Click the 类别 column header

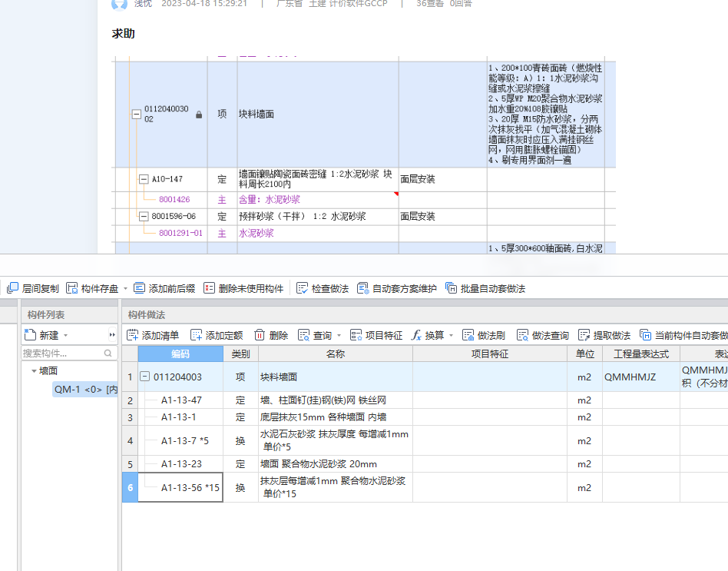240,354
